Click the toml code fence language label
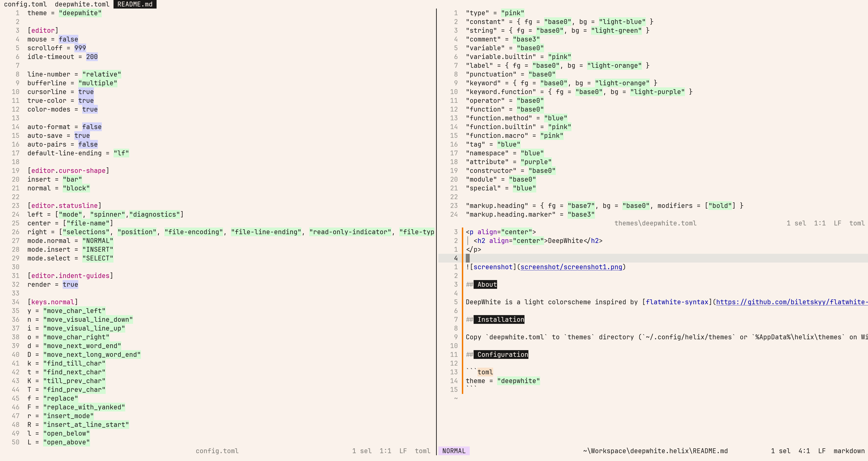The image size is (868, 461). coord(485,372)
